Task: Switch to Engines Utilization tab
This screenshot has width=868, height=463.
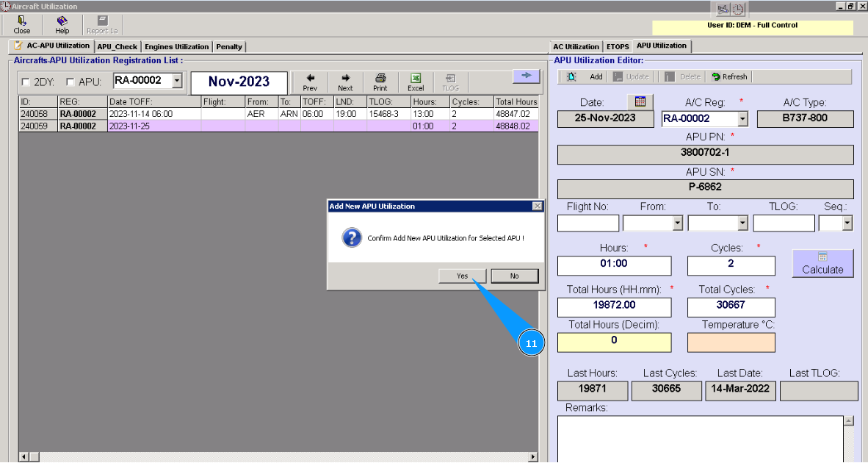Action: pos(176,47)
